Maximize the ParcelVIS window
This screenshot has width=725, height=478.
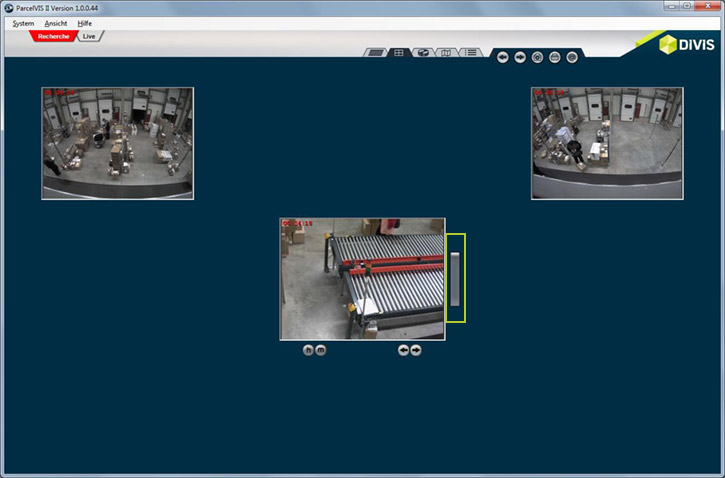pos(687,6)
